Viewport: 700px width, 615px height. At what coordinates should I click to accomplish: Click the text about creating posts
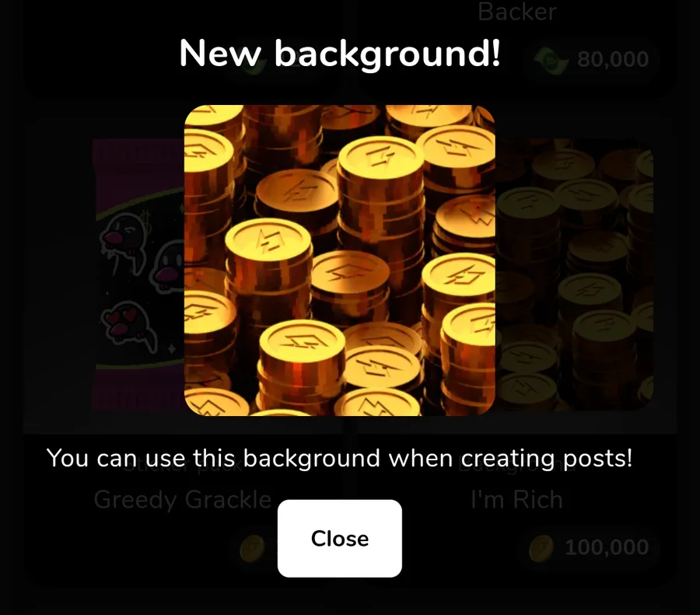[x=339, y=458]
